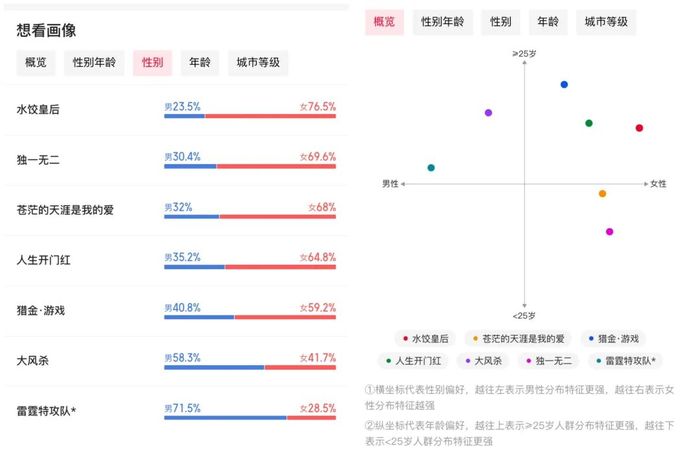This screenshot has height=467, width=700.
Task: Open 年龄 tab above the scatter chart
Action: point(548,22)
